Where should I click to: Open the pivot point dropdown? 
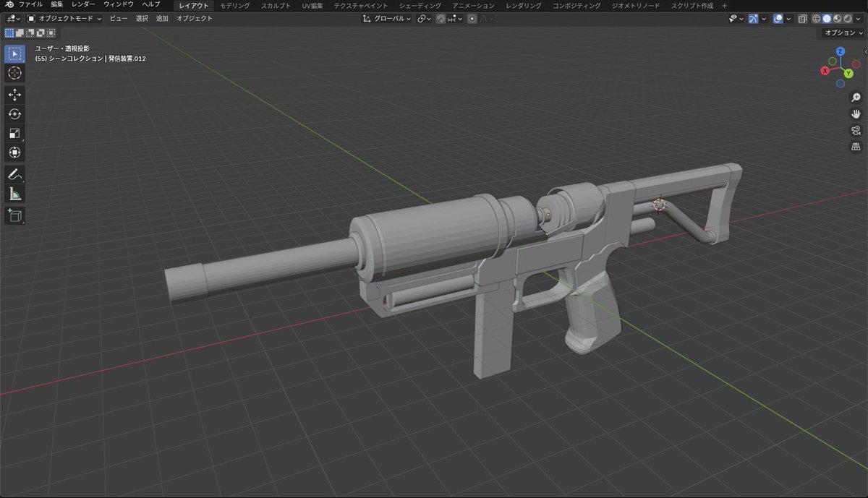[425, 19]
